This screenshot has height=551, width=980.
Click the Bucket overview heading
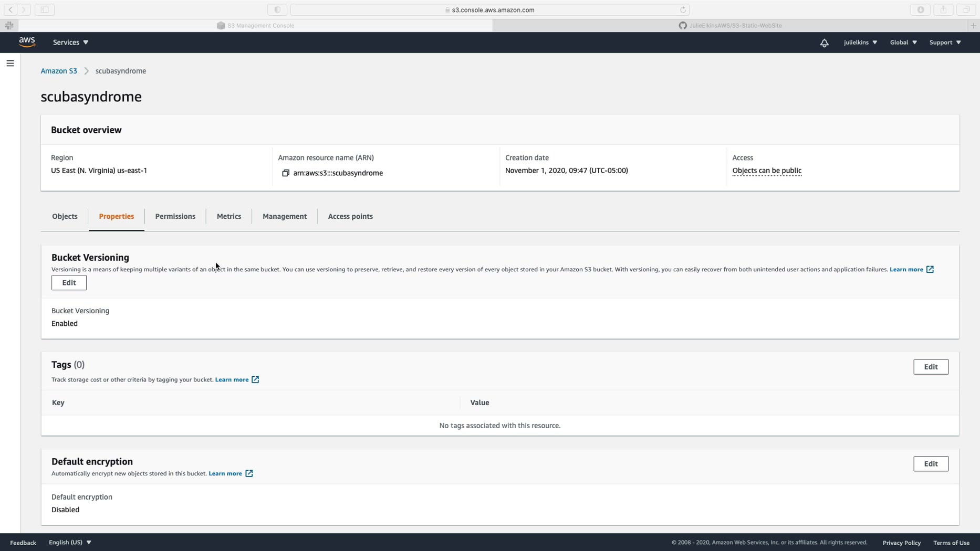tap(86, 130)
